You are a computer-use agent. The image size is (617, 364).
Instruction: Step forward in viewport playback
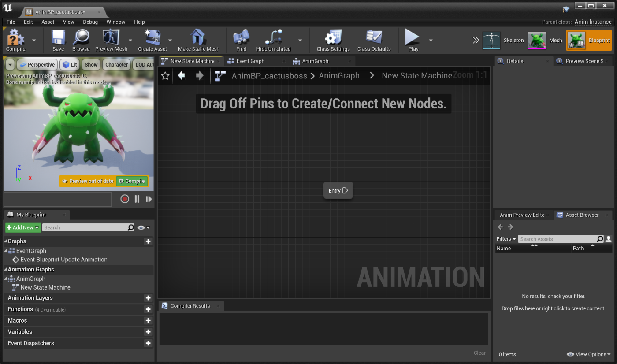149,199
